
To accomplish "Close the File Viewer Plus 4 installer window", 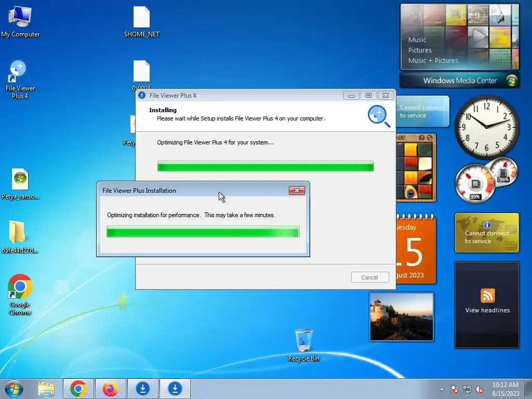I will tap(386, 96).
